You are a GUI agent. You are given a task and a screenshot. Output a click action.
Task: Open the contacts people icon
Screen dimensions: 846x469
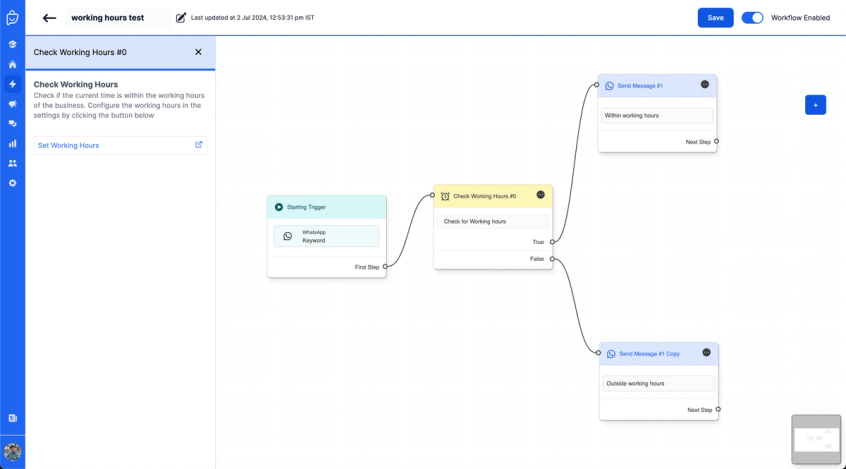12,164
